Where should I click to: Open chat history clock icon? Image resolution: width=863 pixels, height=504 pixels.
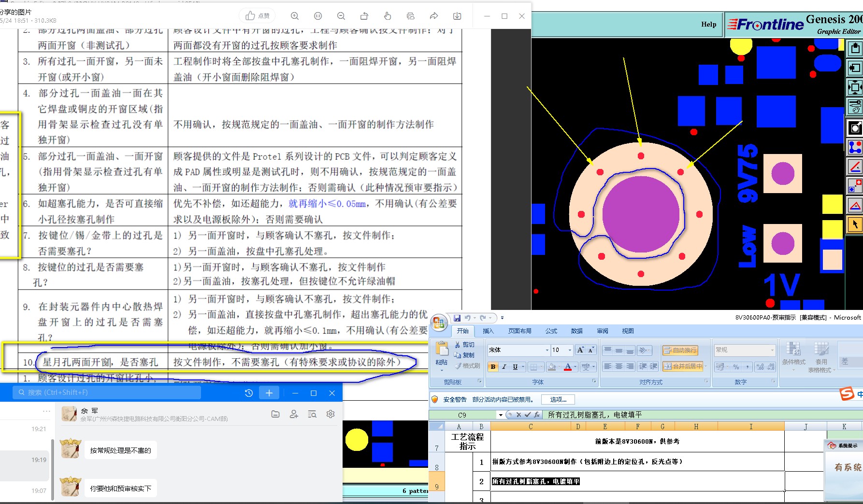(249, 393)
